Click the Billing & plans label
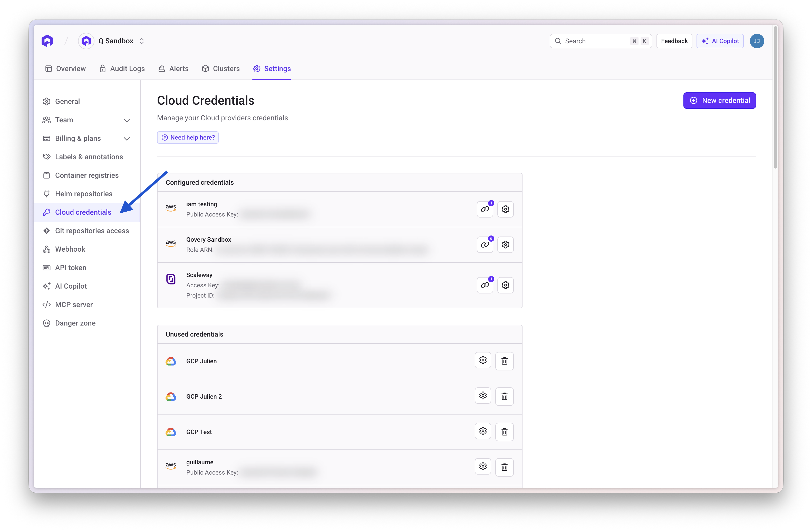 point(78,139)
